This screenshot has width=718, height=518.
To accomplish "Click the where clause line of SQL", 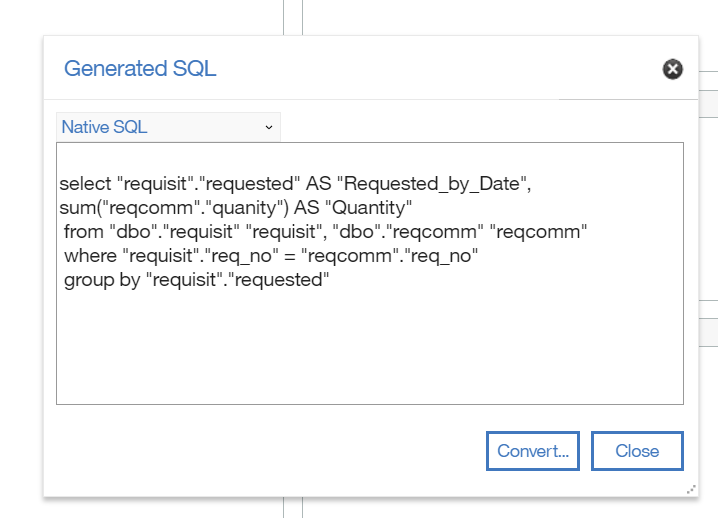I will tap(271, 256).
